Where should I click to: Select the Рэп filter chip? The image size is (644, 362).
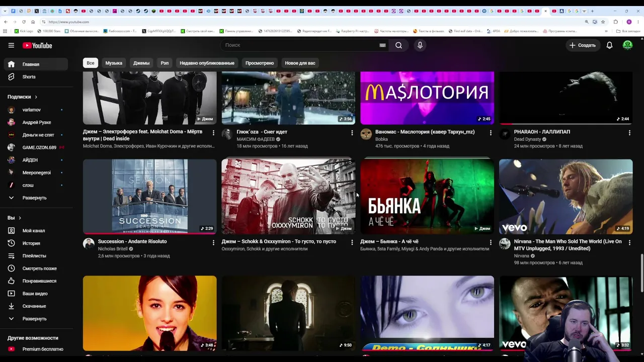(x=165, y=63)
